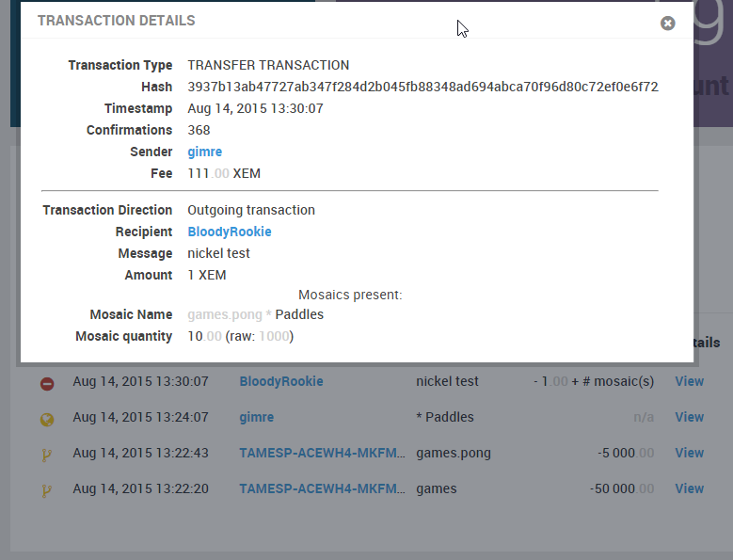
Task: View details of games.pong transaction
Action: pyautogui.click(x=690, y=453)
